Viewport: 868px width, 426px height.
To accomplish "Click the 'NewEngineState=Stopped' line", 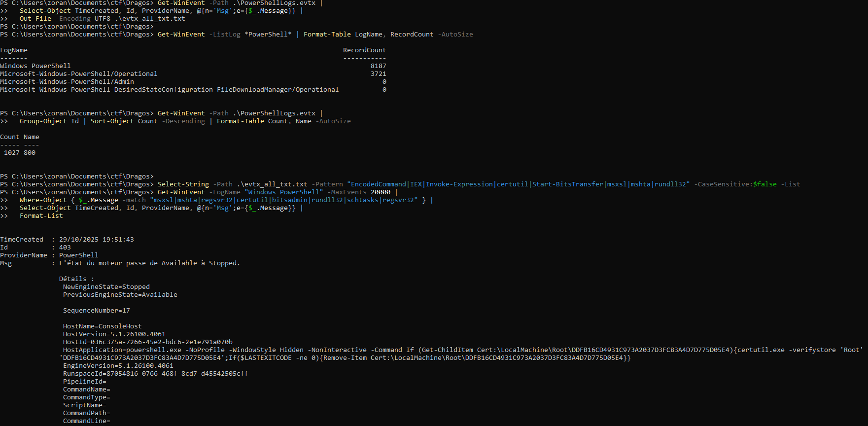I will coord(106,286).
